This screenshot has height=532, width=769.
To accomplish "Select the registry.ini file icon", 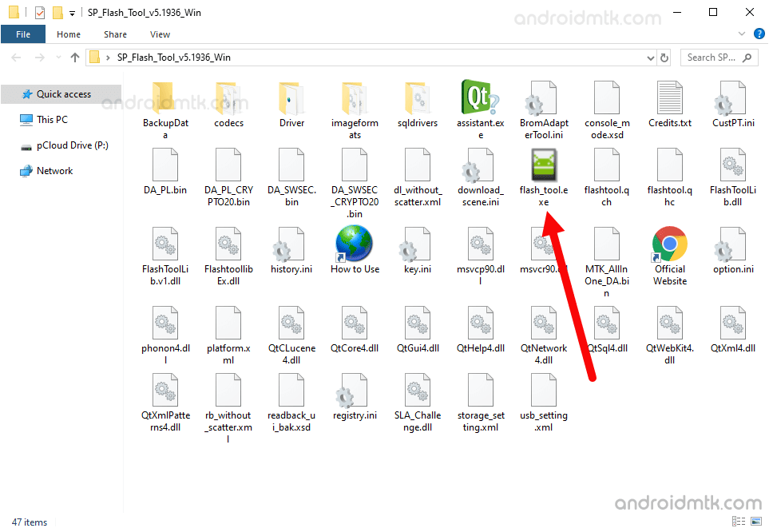I will 351,391.
